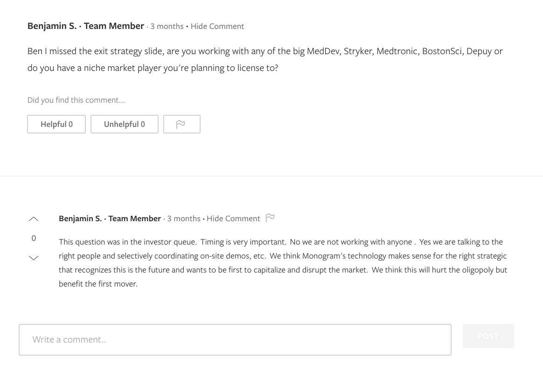Mark the comment as Unhelpful
Screen dimensions: 543x392
(124, 124)
